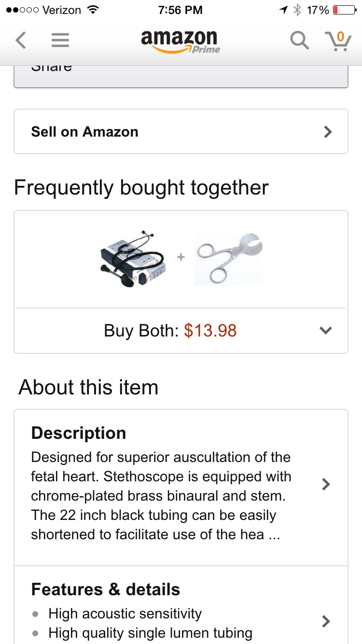Open the hamburger menu
Screen dimensions: 362x644
tap(60, 40)
